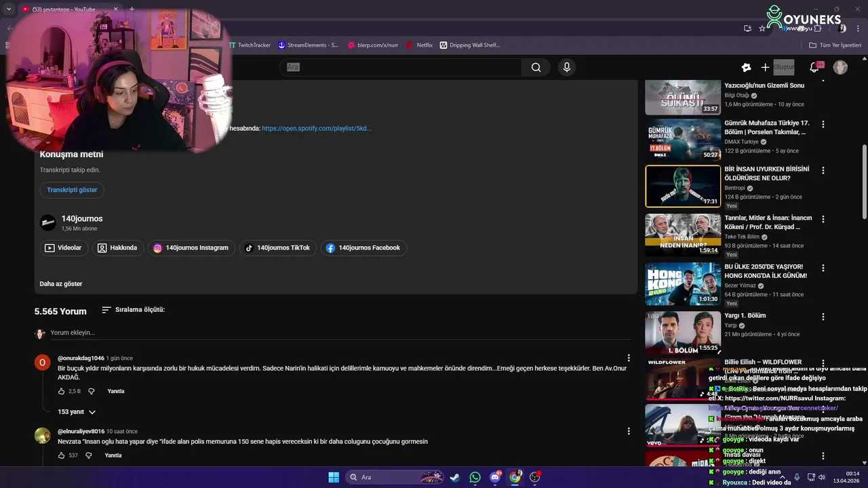The height and width of the screenshot is (488, 868).
Task: Reply to elnuraliyev8016 comment
Action: (113, 455)
